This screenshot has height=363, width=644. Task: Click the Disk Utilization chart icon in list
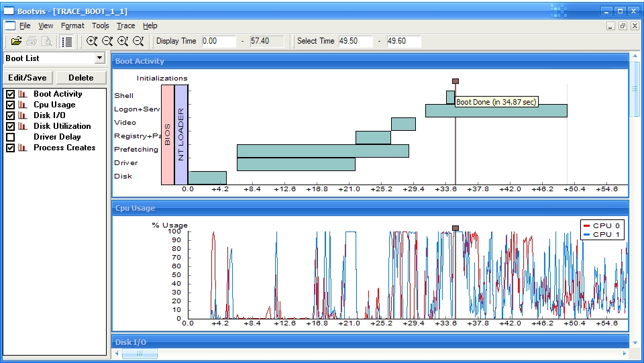click(23, 126)
